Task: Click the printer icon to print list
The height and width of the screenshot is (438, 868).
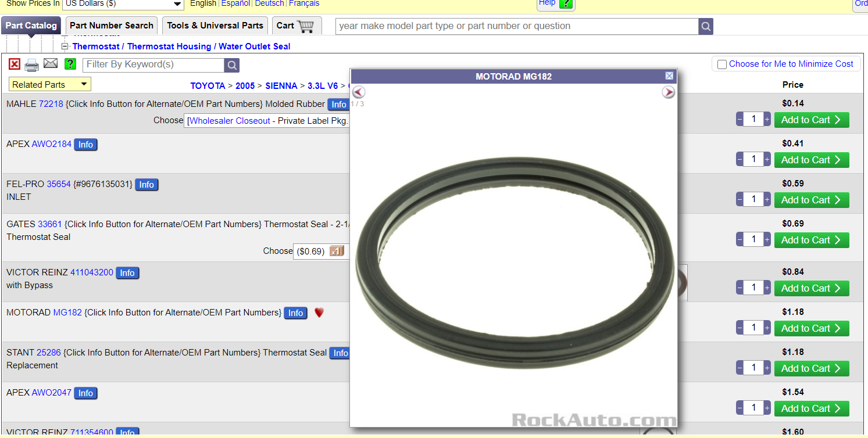Action: pos(31,64)
